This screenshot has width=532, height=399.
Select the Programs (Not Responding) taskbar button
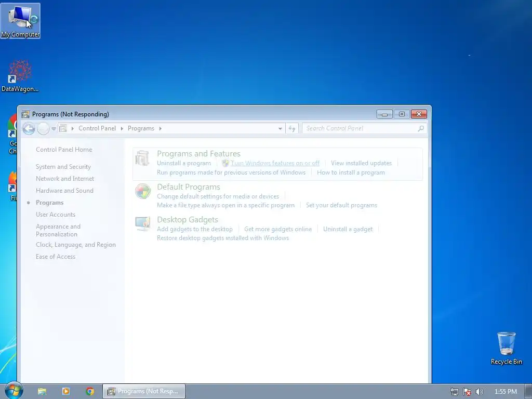(x=144, y=391)
